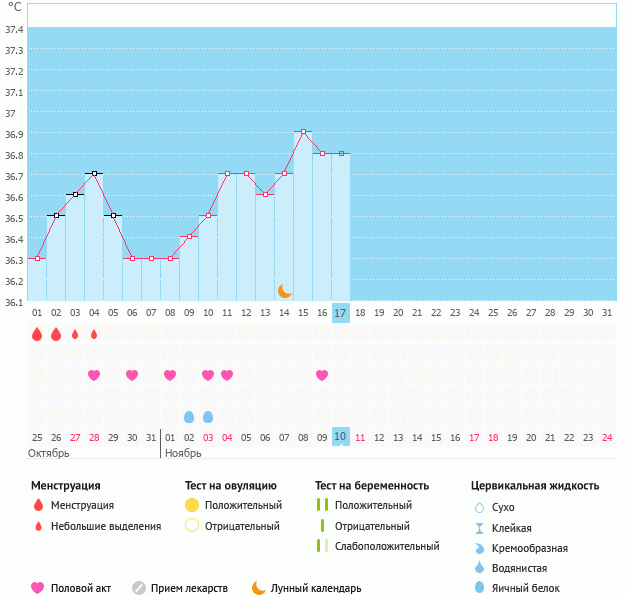Click the 36.7 temperature point on day 04
626x595 pixels.
pos(94,173)
